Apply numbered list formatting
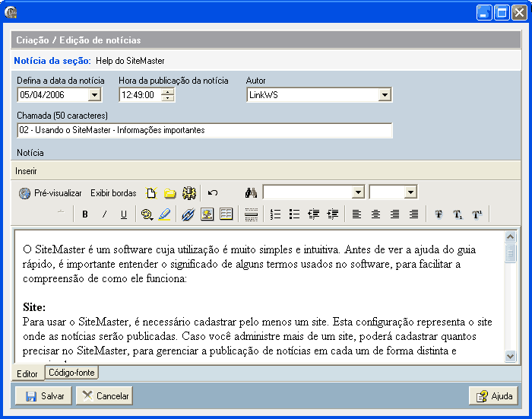The width and height of the screenshot is (532, 419). [275, 214]
